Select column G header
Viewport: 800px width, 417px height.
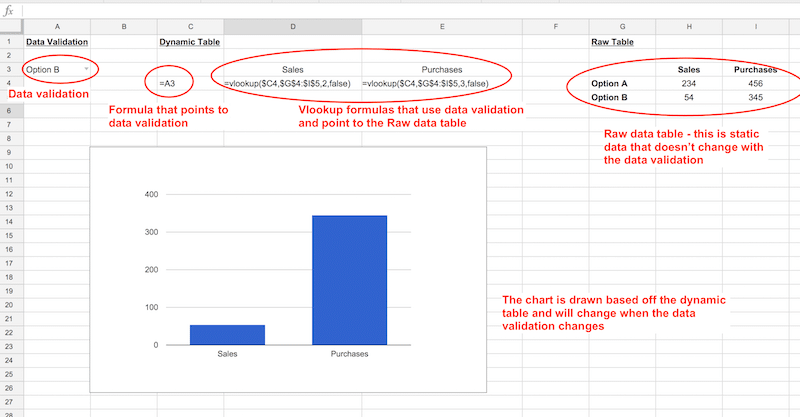pyautogui.click(x=622, y=27)
